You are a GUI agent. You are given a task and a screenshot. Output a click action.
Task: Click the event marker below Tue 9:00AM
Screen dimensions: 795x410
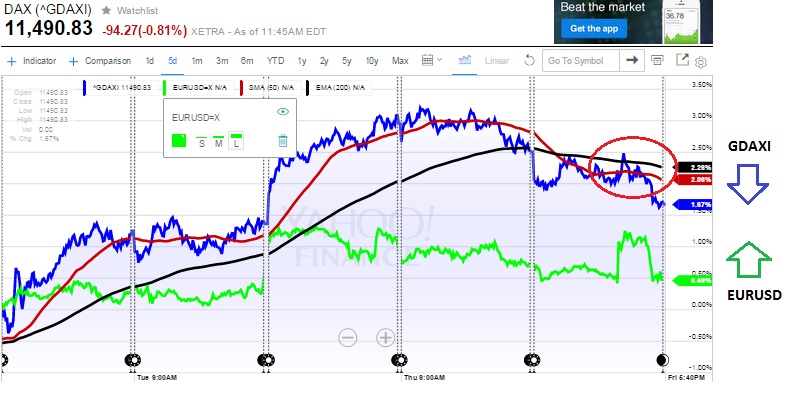[x=133, y=360]
